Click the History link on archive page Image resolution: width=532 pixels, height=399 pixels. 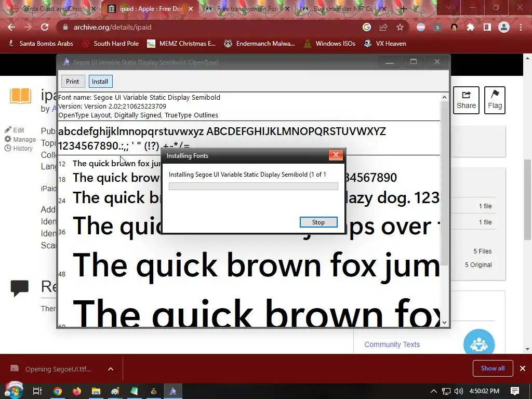click(x=18, y=148)
